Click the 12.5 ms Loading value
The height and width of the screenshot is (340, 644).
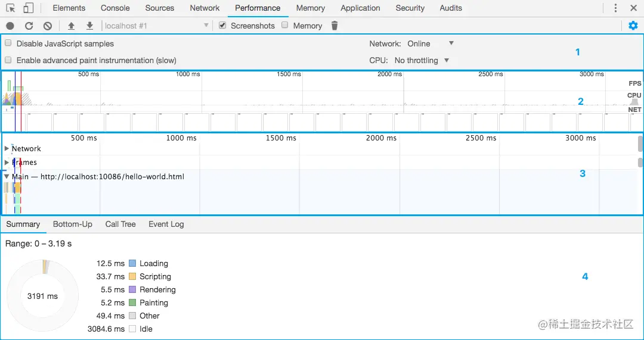[110, 263]
